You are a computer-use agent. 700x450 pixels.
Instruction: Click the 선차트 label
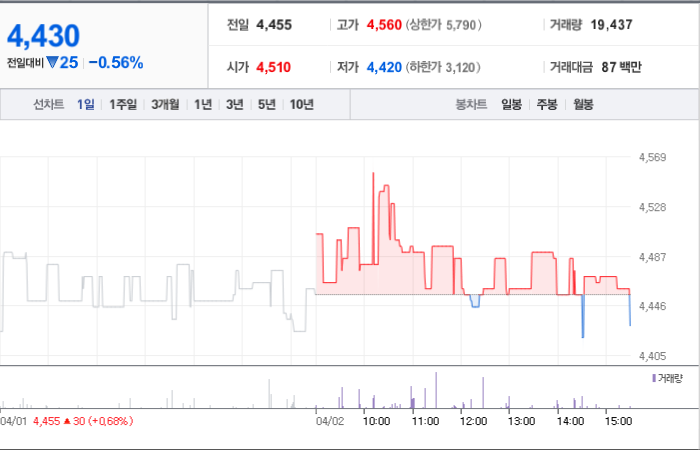49,104
